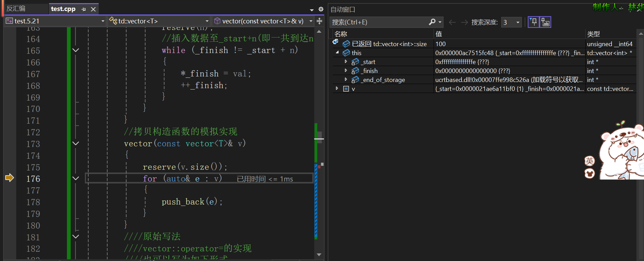This screenshot has height=261, width=644.
Task: Click the field icon beside _end_of_storage
Action: pyautogui.click(x=355, y=80)
